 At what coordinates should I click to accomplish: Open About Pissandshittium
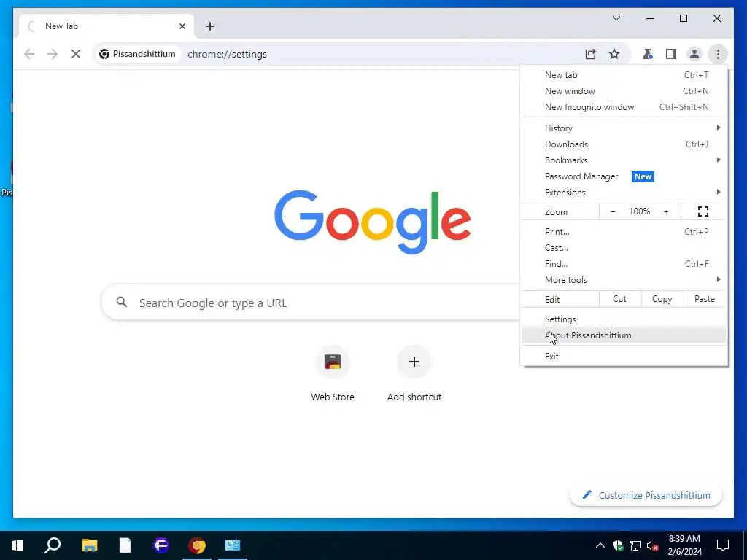(x=624, y=335)
